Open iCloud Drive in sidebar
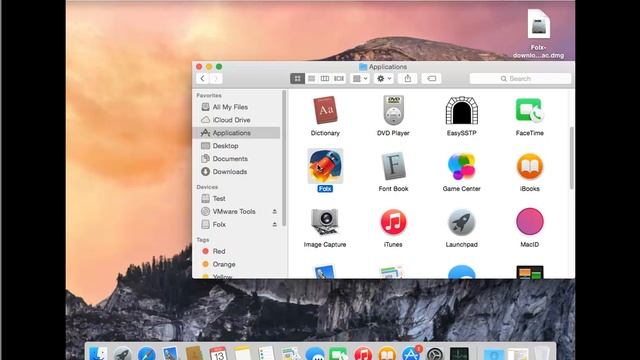Viewport: 640px width, 360px height. tap(237, 120)
